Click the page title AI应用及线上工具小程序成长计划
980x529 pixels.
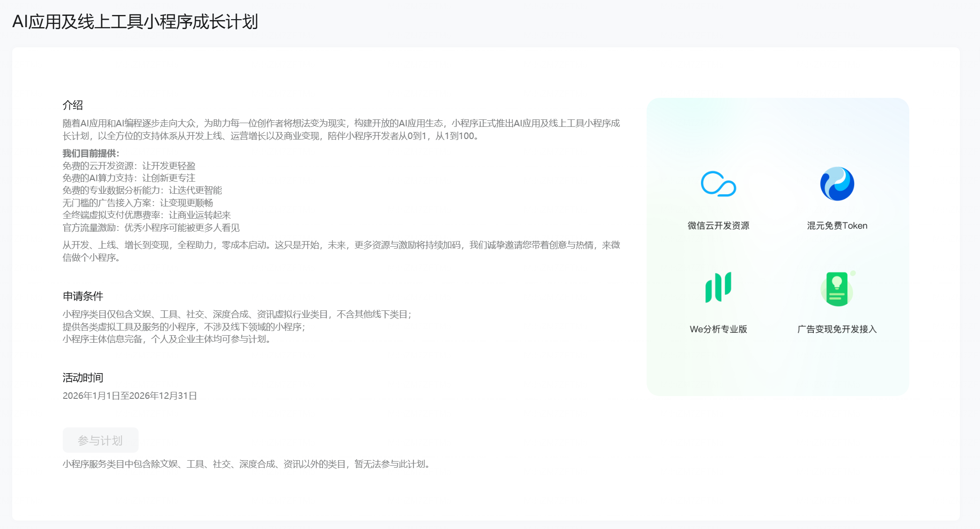pyautogui.click(x=135, y=22)
